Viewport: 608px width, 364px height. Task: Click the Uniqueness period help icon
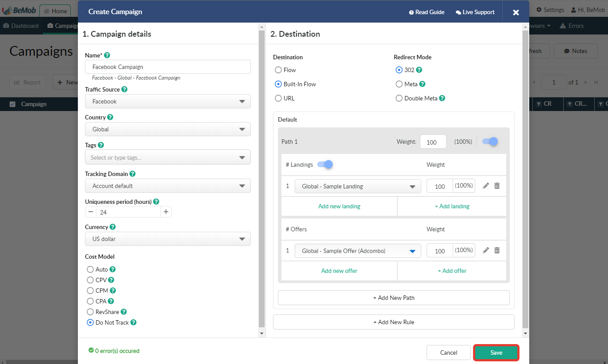(156, 202)
